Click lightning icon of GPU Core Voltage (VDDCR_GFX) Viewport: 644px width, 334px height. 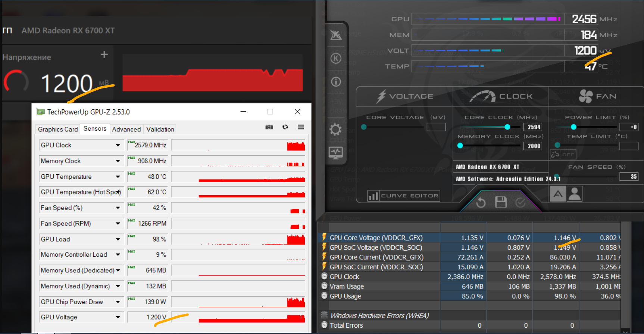324,237
